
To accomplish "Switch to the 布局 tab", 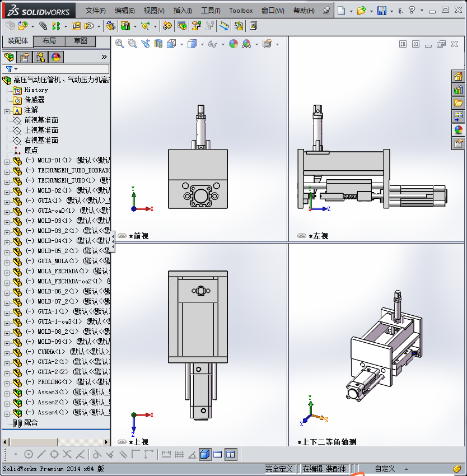I will 49,41.
